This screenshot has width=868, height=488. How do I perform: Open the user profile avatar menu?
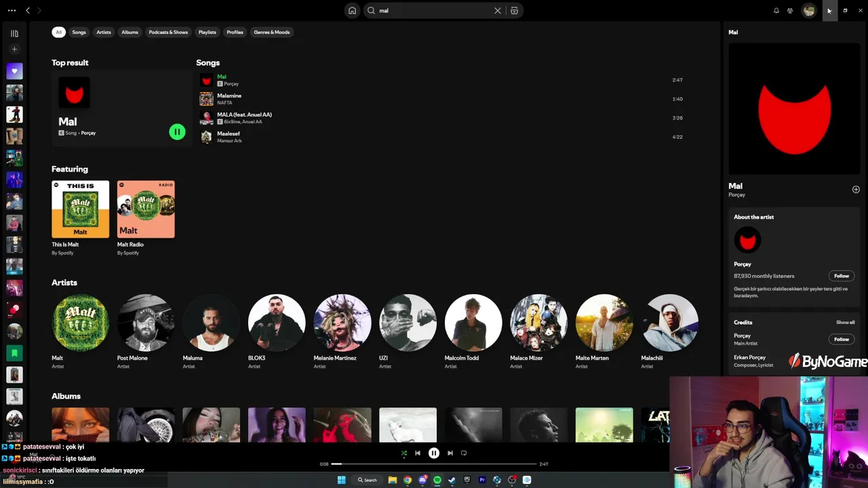pos(808,10)
